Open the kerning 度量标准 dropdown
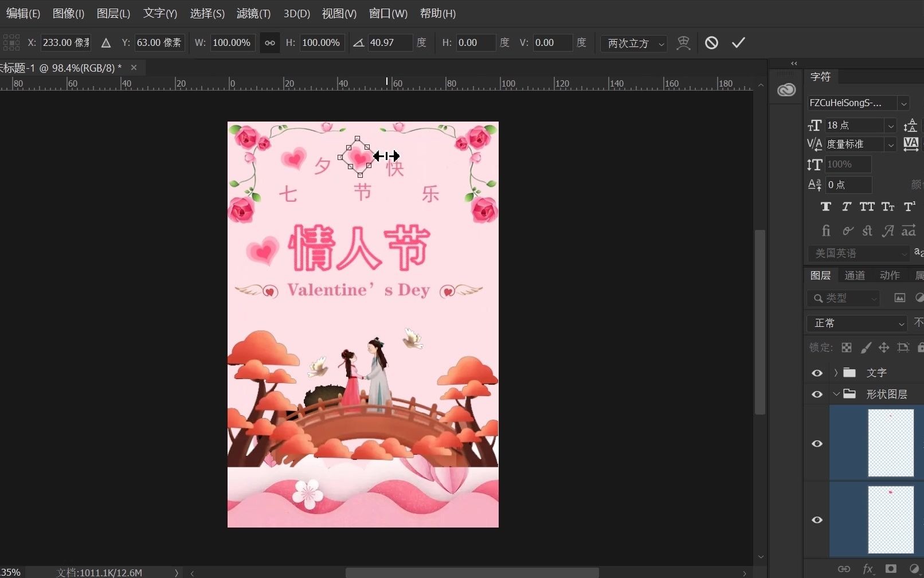The height and width of the screenshot is (578, 924). pos(891,144)
